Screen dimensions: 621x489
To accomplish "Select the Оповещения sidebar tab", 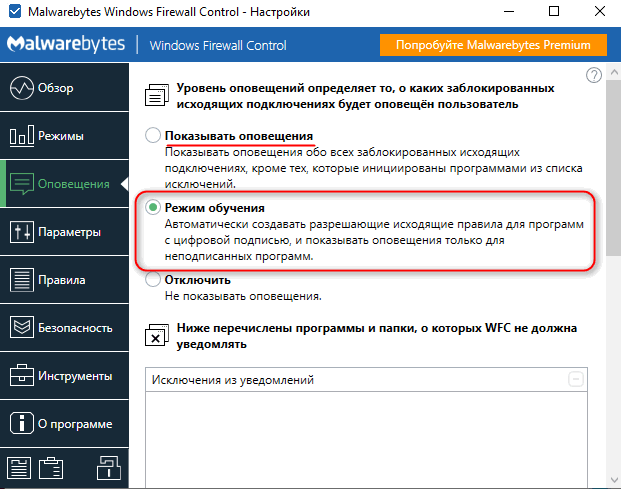I will (64, 184).
